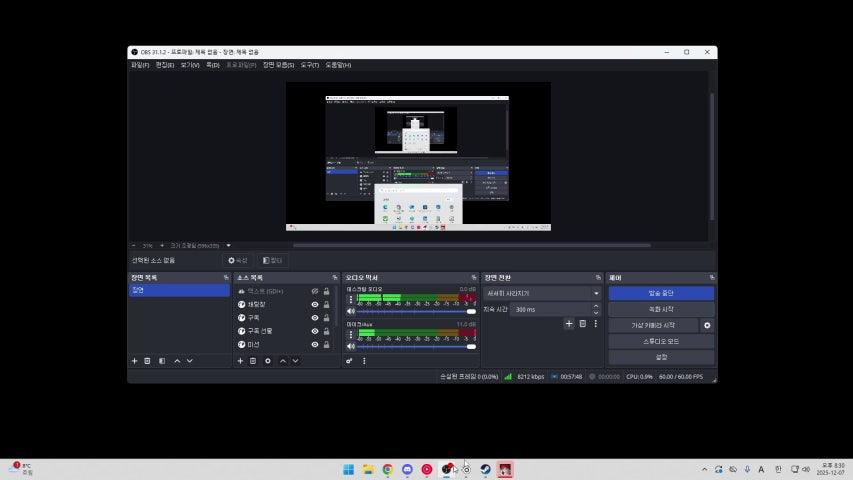Open the desktop audio three-dot options menu
Screen dimensions: 853x480
350,299
